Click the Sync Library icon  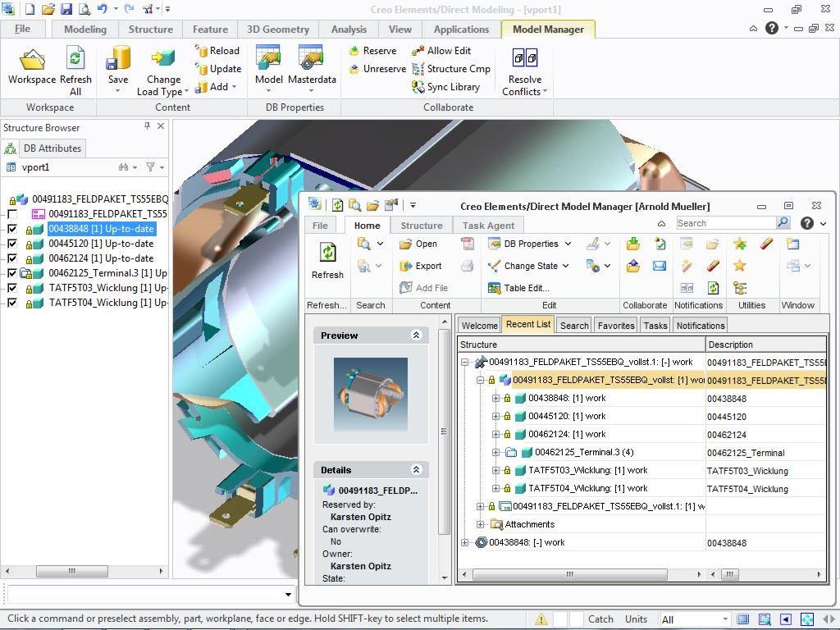(418, 87)
